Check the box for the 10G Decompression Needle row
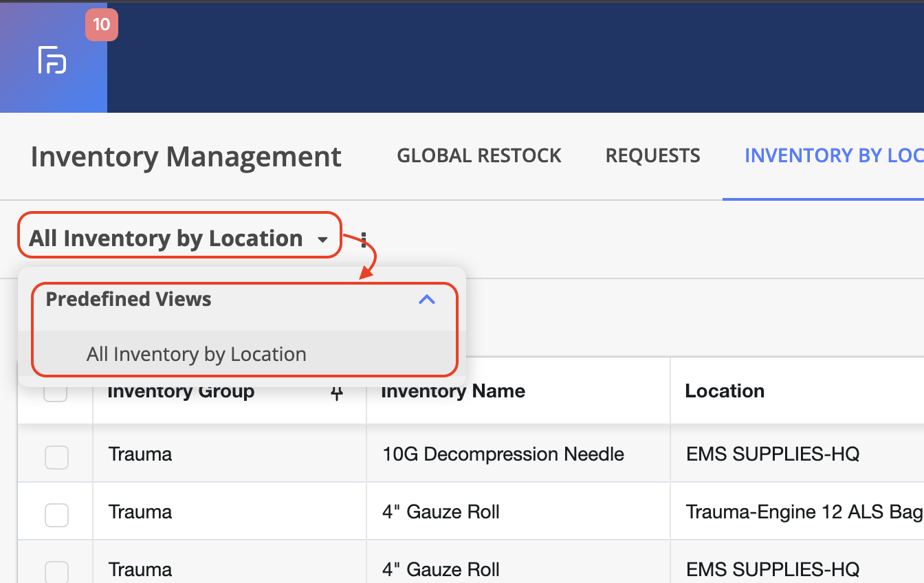 pos(56,456)
